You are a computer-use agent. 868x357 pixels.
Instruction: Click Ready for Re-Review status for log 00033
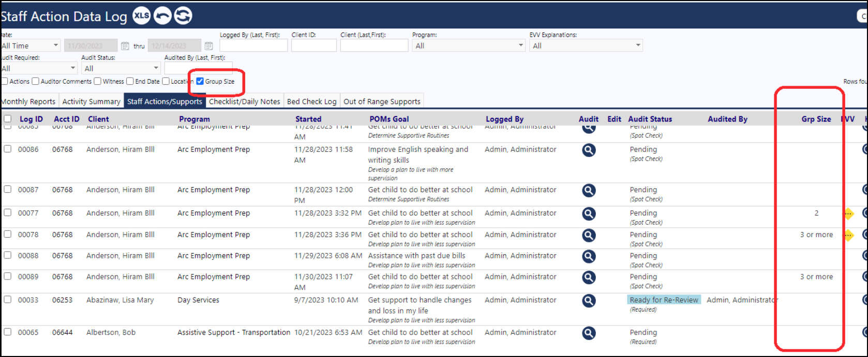(664, 300)
